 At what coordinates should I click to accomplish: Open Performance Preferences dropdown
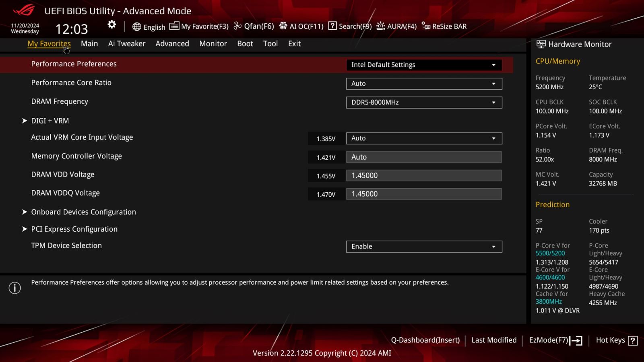pyautogui.click(x=424, y=65)
